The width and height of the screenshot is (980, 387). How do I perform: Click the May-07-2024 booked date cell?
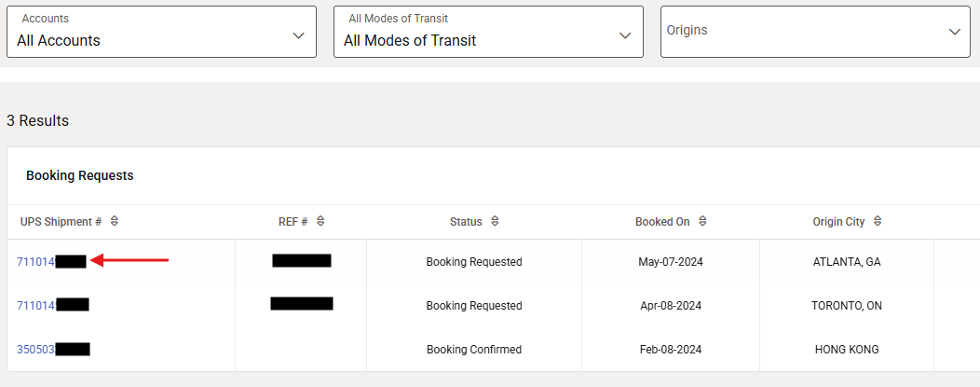(x=671, y=262)
